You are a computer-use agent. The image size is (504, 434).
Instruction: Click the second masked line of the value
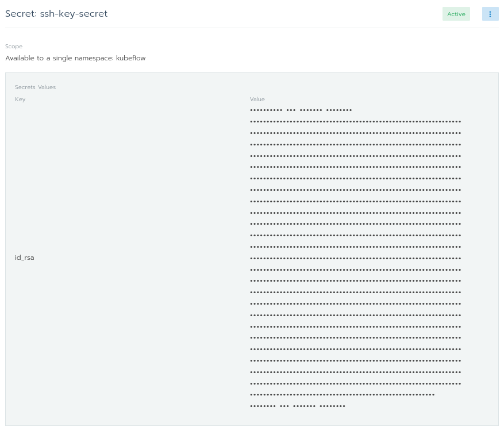[355, 122]
